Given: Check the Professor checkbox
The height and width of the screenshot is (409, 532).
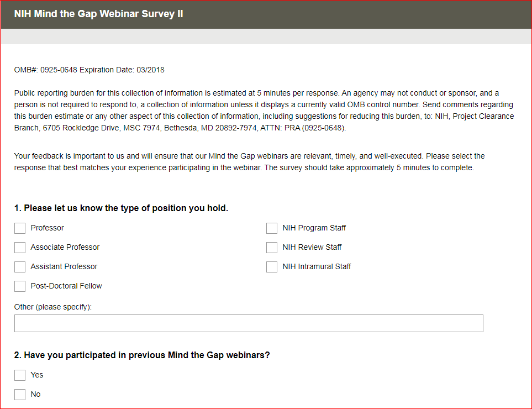Looking at the screenshot, I should (x=20, y=228).
